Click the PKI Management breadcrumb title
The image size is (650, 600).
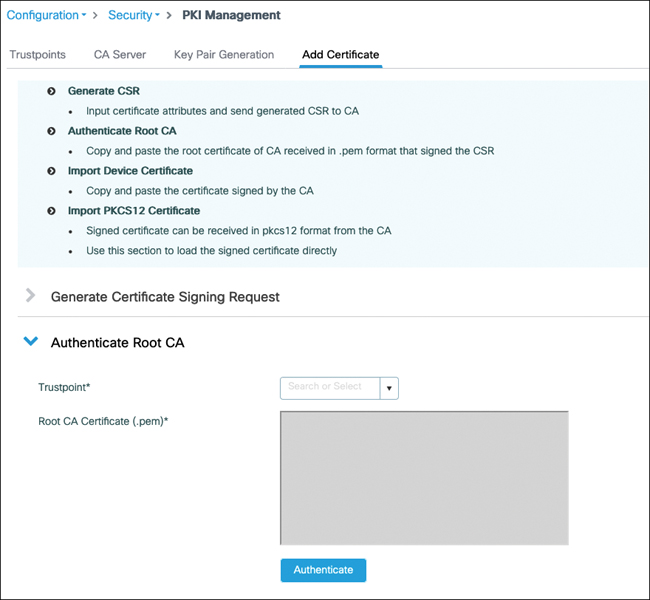click(x=231, y=15)
